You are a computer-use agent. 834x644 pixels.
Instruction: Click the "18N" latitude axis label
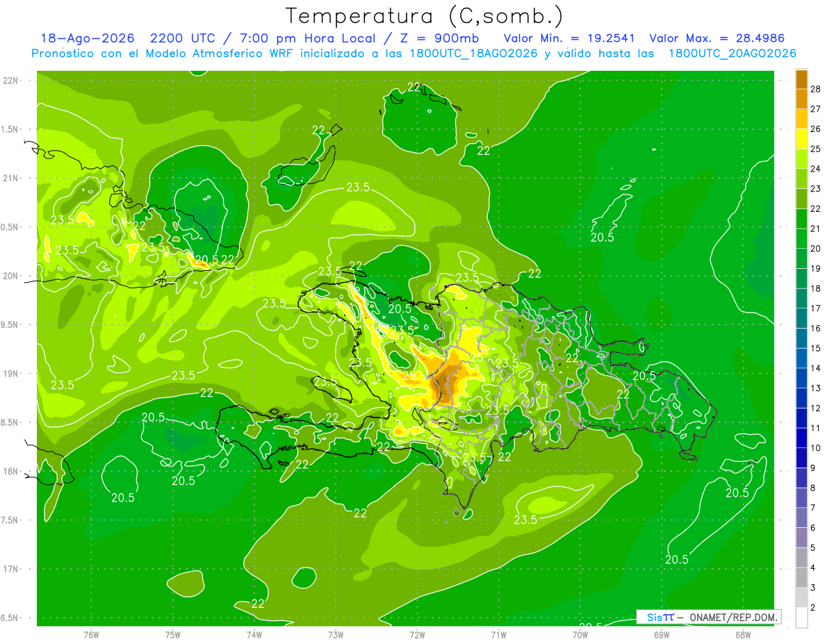(10, 471)
